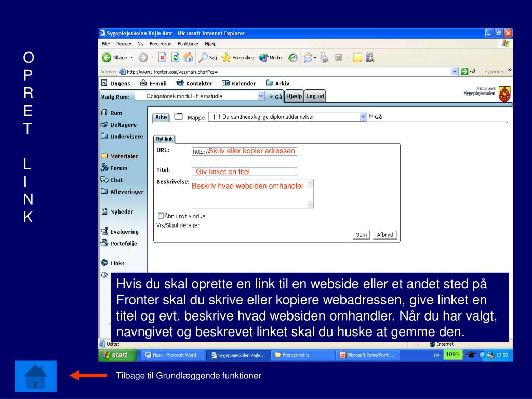Click the Gem button

coord(361,235)
